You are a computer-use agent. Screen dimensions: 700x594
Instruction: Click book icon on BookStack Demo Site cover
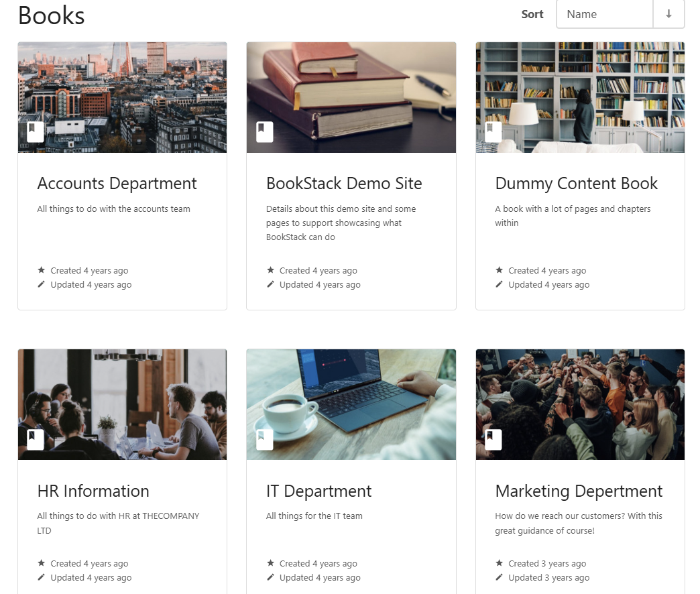coord(264,131)
